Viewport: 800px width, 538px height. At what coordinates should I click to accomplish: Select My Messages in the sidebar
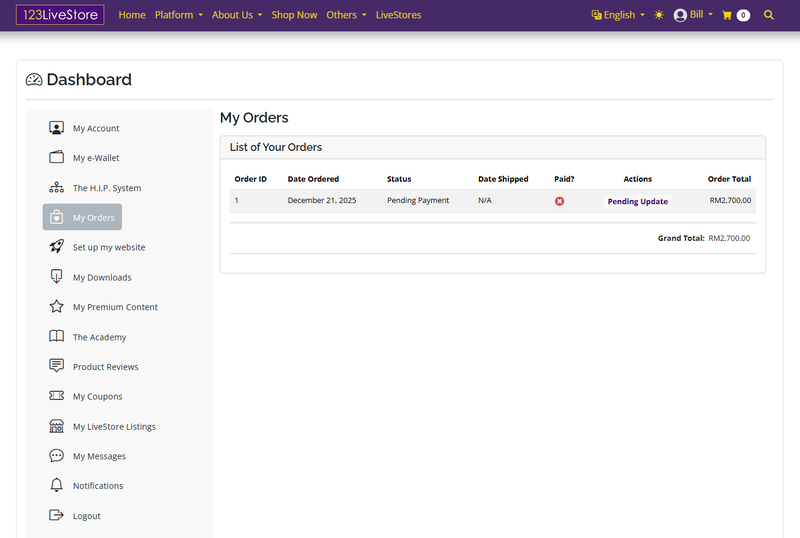point(99,456)
